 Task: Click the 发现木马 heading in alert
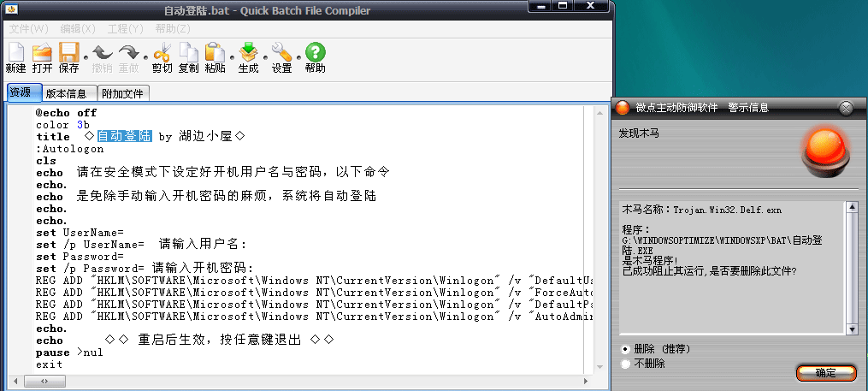coord(639,133)
